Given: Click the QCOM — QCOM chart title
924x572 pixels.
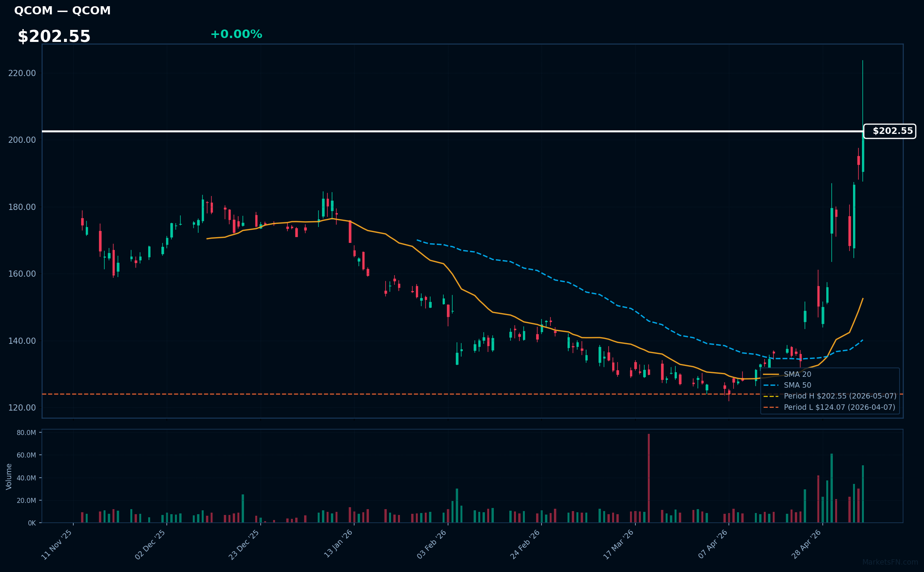Looking at the screenshot, I should [x=62, y=10].
